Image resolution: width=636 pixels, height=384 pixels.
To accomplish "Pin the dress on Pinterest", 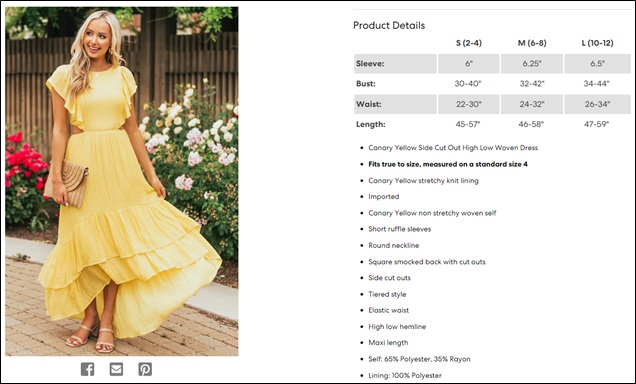I will [145, 369].
